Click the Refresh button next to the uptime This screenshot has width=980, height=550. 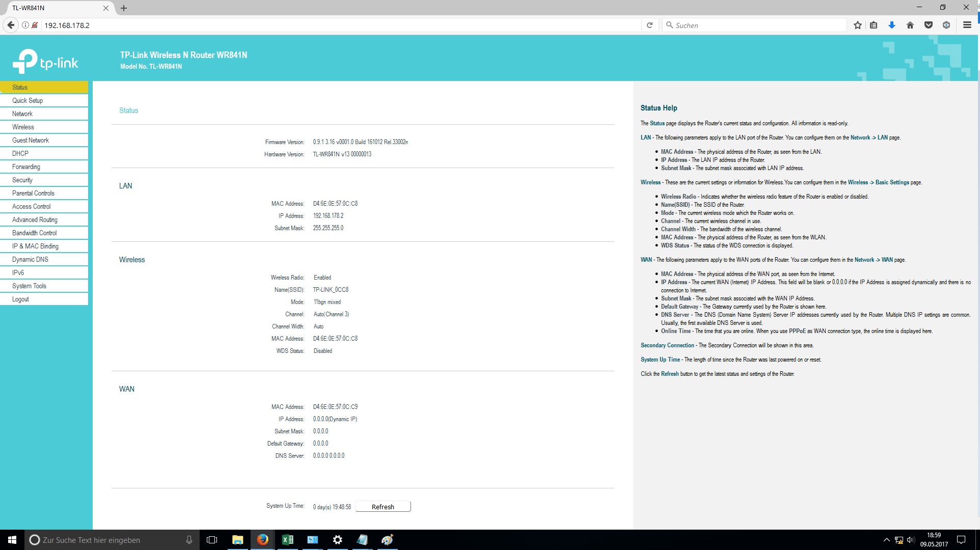coord(383,507)
